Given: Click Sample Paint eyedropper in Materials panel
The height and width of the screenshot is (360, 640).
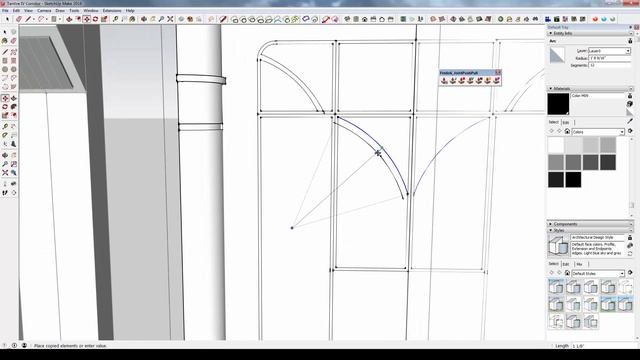Looking at the screenshot, I should (630, 121).
